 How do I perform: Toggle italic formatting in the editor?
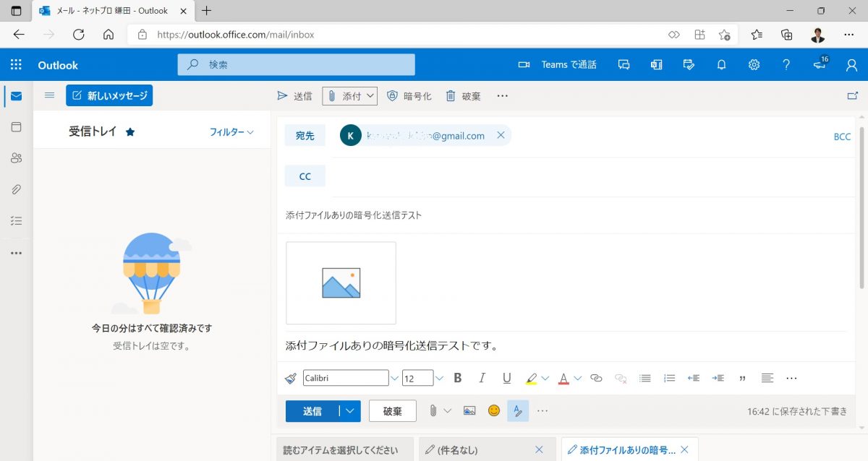tap(482, 377)
